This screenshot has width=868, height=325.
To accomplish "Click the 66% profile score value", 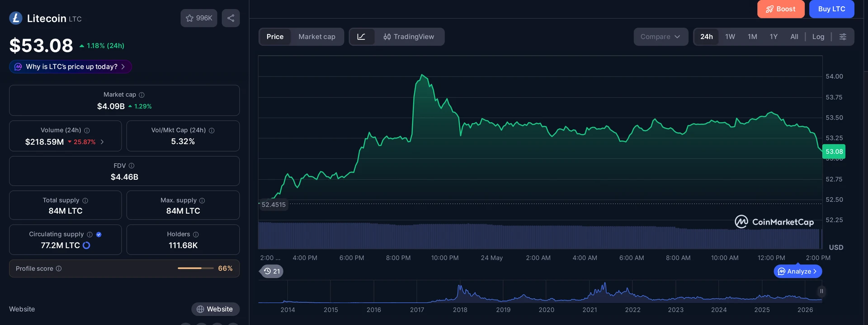I will [225, 268].
